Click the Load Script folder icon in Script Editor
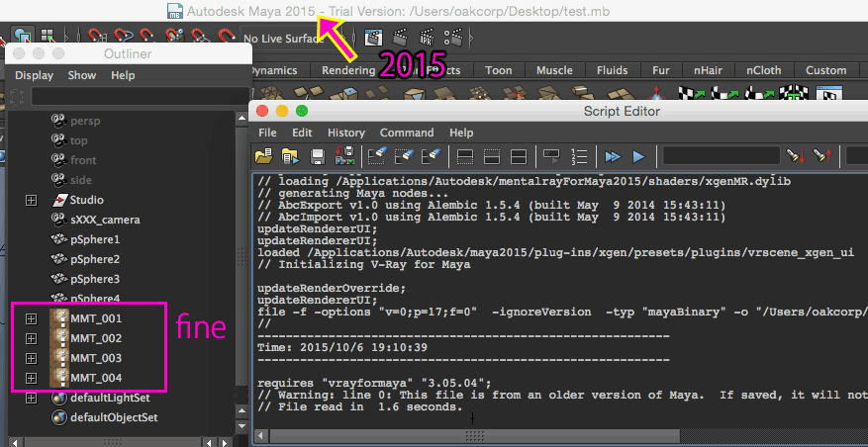The image size is (868, 447). (263, 156)
